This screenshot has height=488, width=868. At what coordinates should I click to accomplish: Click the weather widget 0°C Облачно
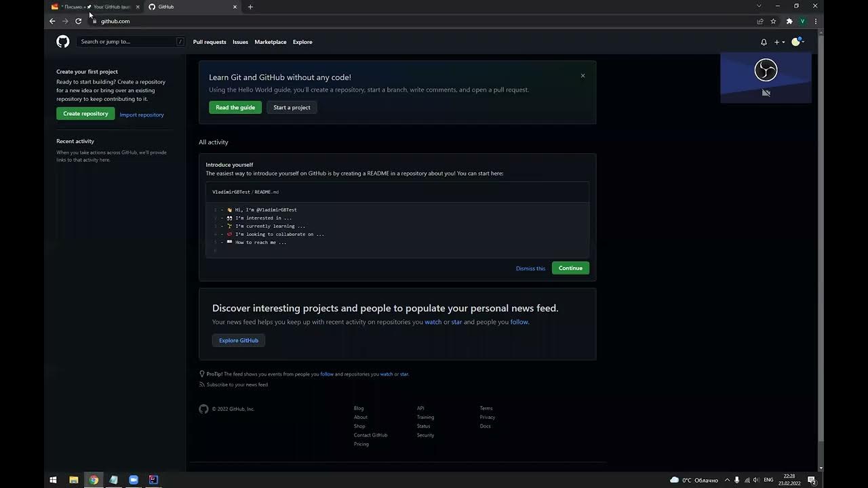694,480
